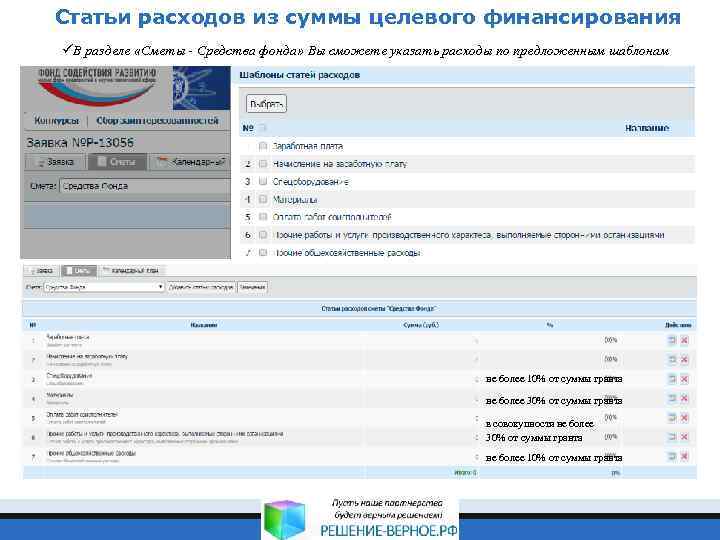Delete the Оплата работ соисполнителей table row
Screen dimensions: 720x540
pyautogui.click(x=684, y=417)
